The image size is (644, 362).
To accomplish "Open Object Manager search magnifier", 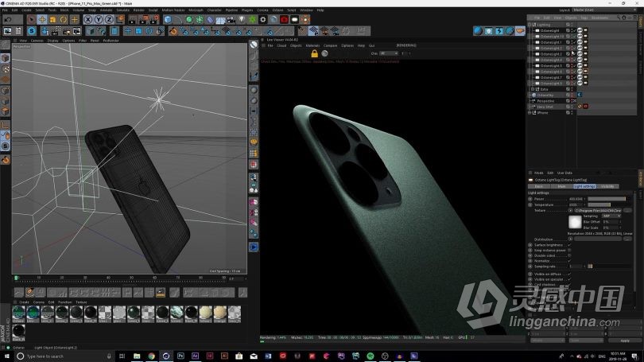I will coord(619,18).
